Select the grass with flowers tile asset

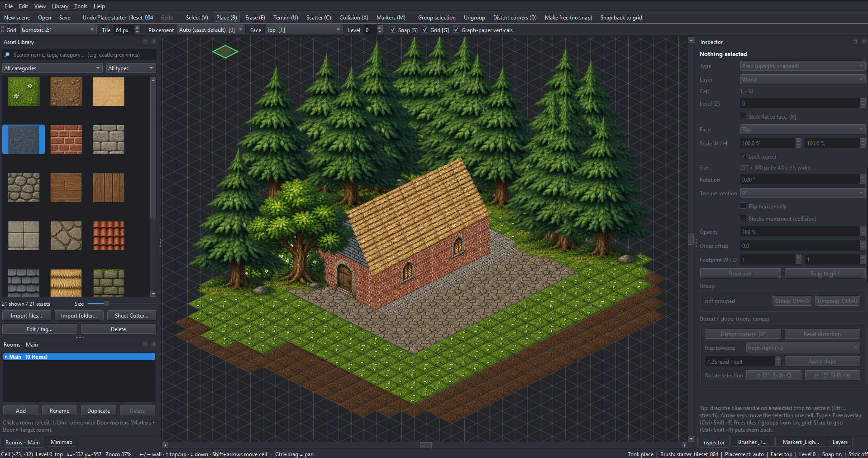(x=24, y=92)
